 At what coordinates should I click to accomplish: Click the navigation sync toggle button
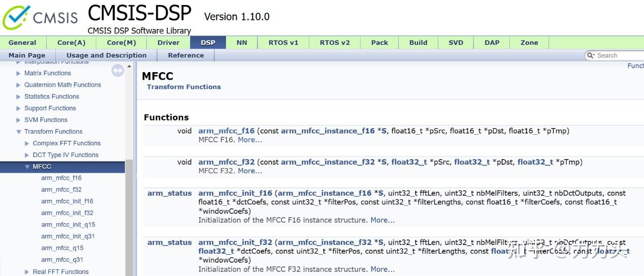[118, 71]
